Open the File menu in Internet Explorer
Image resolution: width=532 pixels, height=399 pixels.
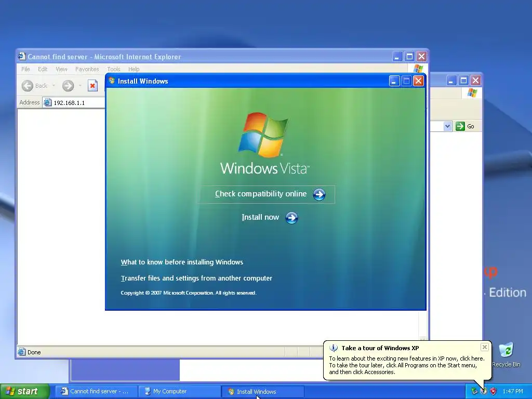pyautogui.click(x=25, y=69)
